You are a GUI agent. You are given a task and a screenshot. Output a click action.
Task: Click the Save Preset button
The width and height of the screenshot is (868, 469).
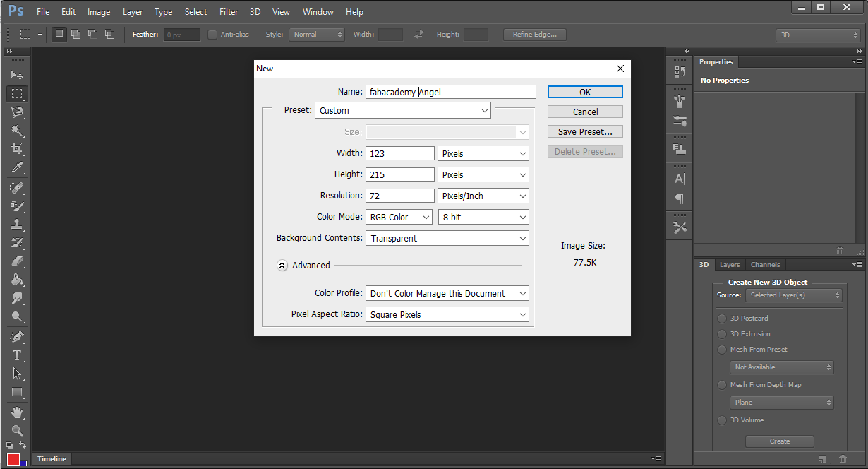pyautogui.click(x=585, y=132)
